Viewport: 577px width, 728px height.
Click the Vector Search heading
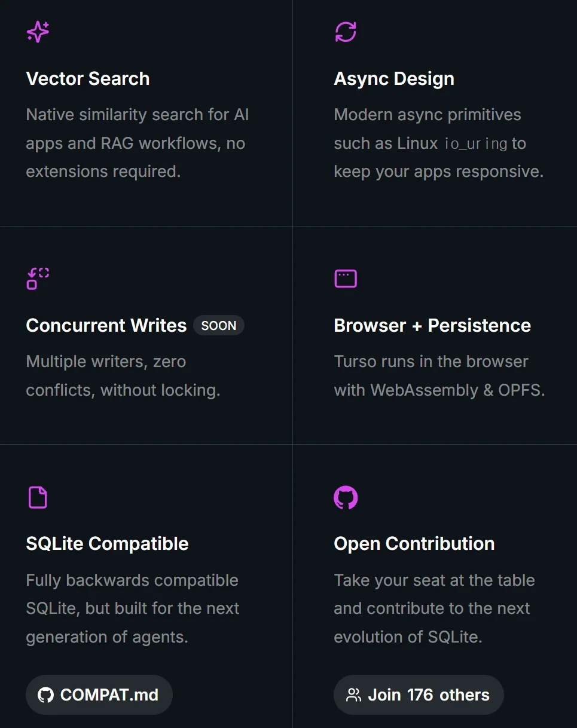(88, 79)
